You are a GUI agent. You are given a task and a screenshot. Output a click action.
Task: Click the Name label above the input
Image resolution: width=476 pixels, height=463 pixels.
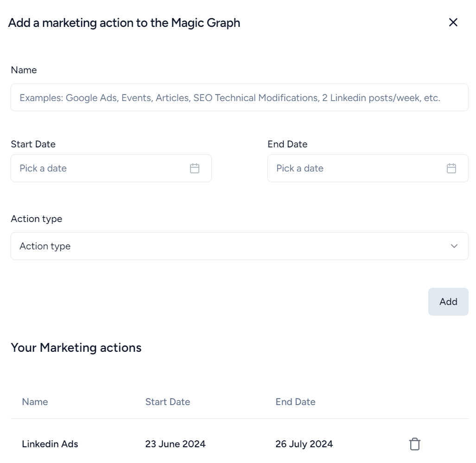(x=24, y=70)
